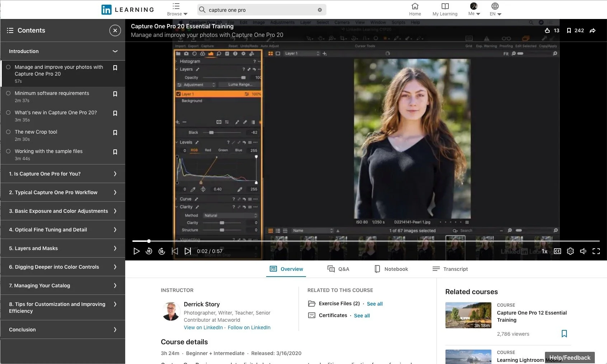This screenshot has height=364, width=607.
Task: See all Exercise Files
Action: (375, 304)
